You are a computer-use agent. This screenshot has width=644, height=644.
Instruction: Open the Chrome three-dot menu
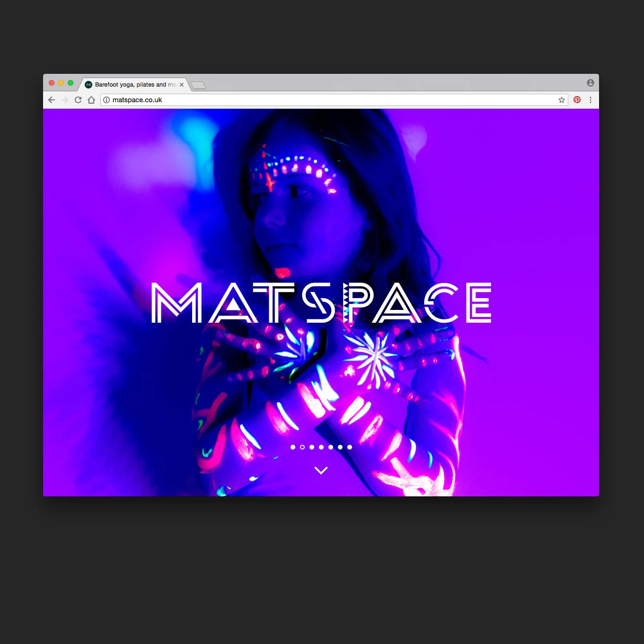click(x=591, y=100)
